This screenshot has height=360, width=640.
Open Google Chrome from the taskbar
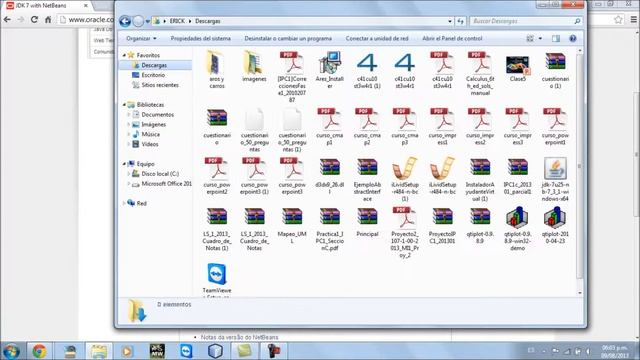39,351
